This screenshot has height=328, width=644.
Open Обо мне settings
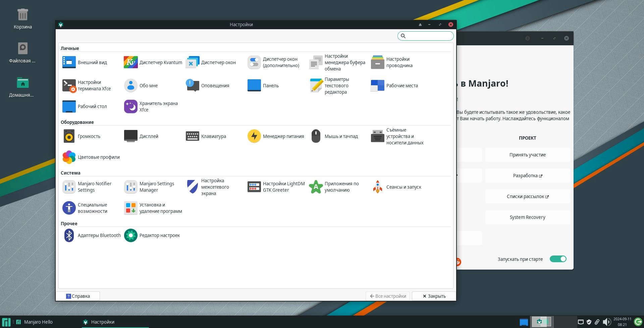pos(141,86)
